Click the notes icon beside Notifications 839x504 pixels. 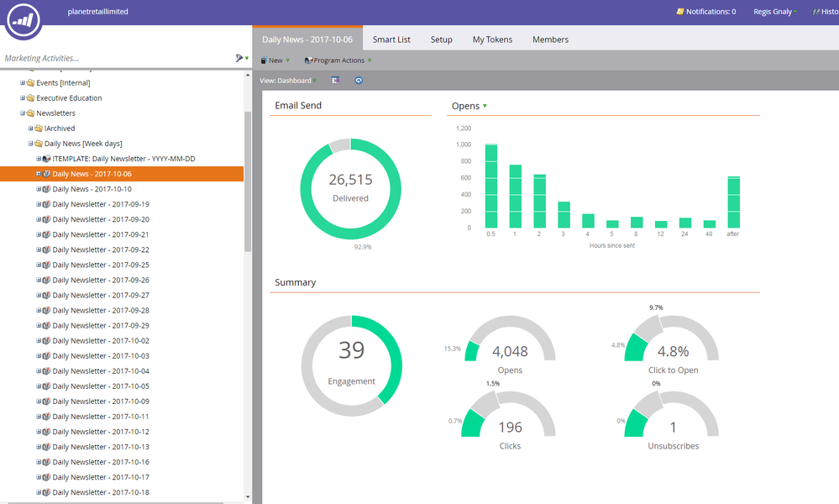(x=680, y=11)
